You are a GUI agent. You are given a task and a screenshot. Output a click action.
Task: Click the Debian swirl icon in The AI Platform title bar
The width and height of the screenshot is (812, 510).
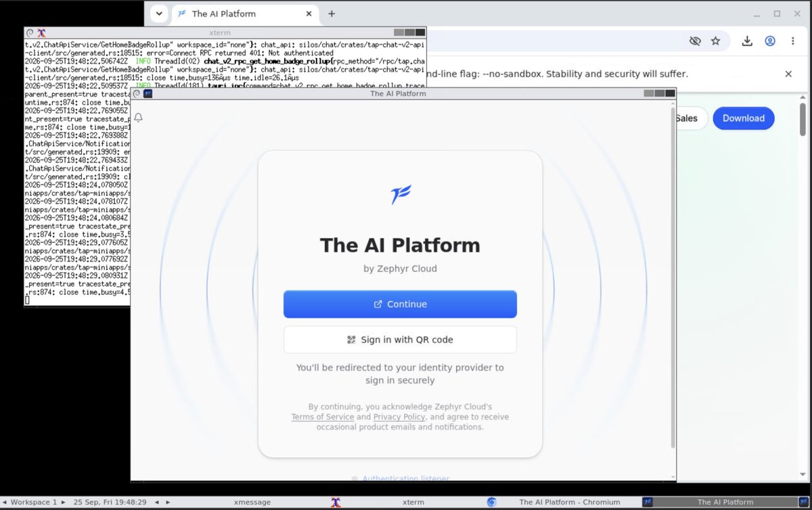(x=138, y=93)
